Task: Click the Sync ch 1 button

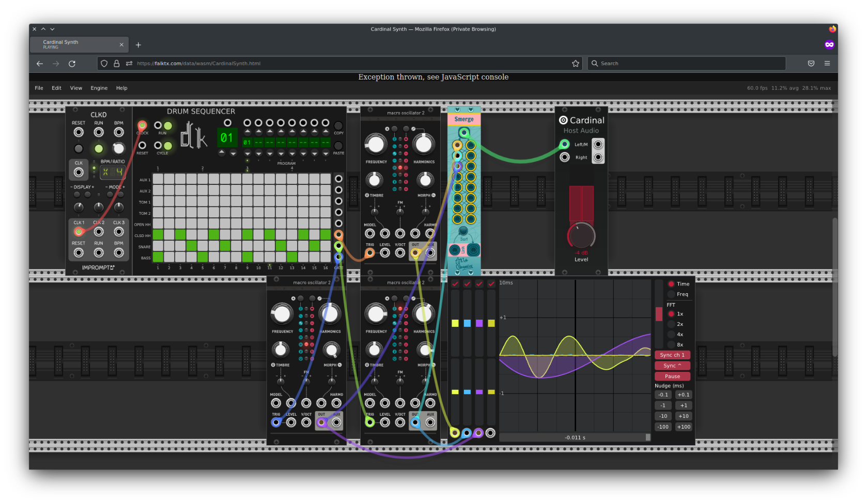Action: [x=672, y=355]
